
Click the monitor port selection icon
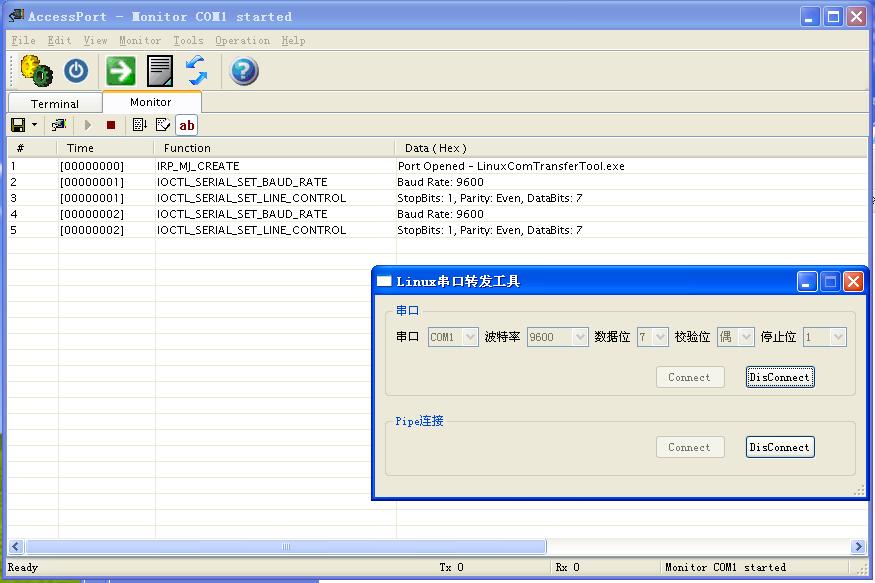click(60, 125)
